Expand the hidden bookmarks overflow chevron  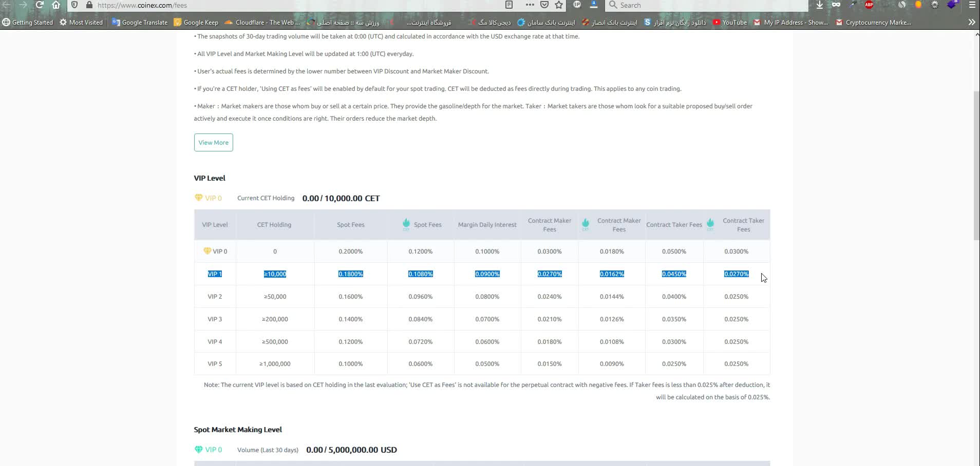point(971,22)
